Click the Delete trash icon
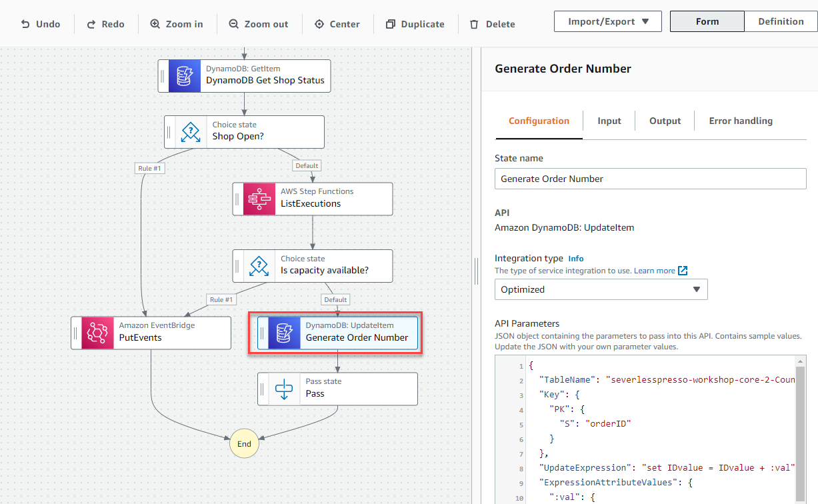The height and width of the screenshot is (504, 818). pos(474,24)
